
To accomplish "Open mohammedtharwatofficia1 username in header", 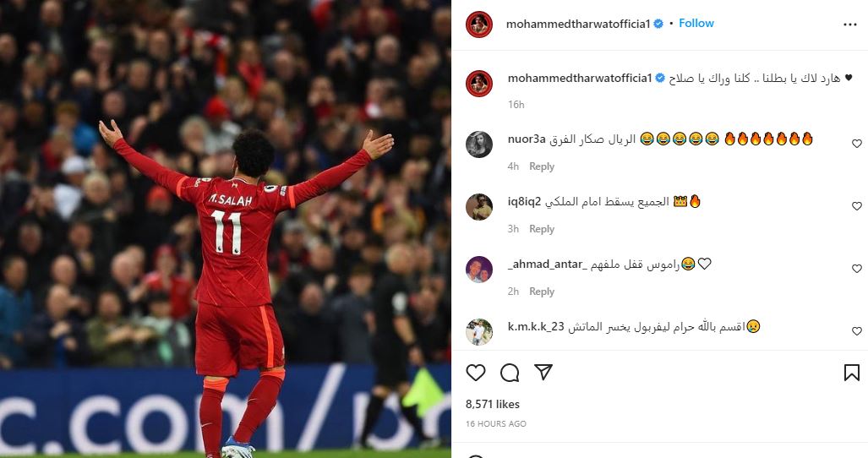I will 578,24.
